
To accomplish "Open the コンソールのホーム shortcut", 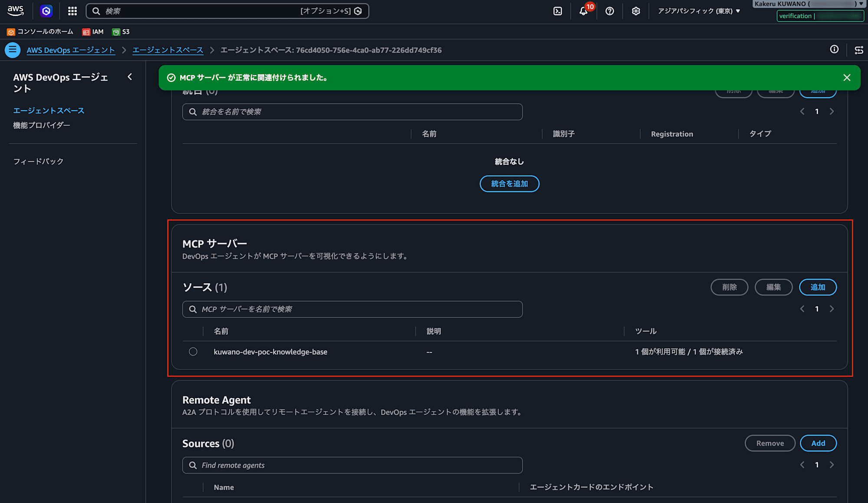I will point(40,32).
